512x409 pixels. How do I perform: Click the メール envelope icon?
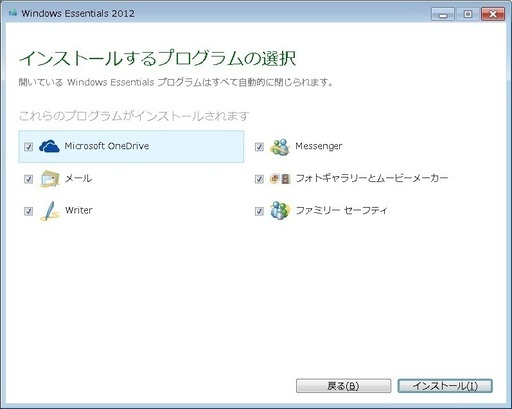point(50,179)
